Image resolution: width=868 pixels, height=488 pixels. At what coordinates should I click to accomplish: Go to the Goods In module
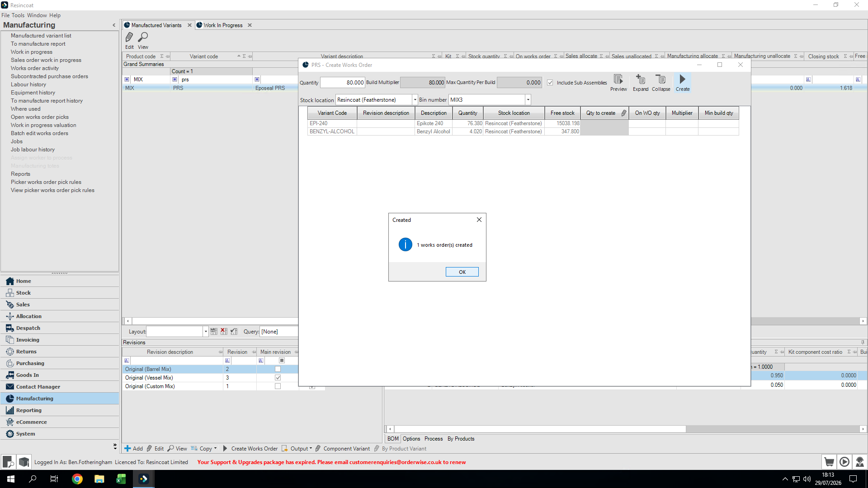click(60, 375)
